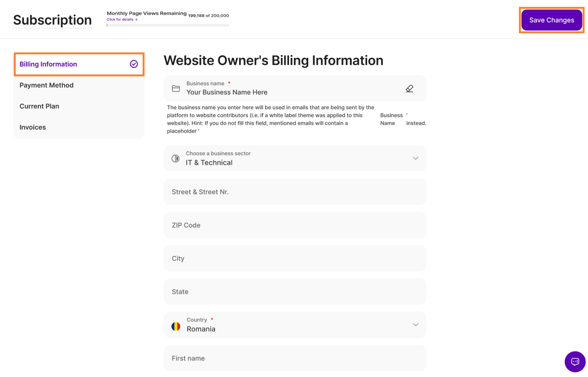Follow the 'Click for details' link
This screenshot has width=588, height=377.
122,20
